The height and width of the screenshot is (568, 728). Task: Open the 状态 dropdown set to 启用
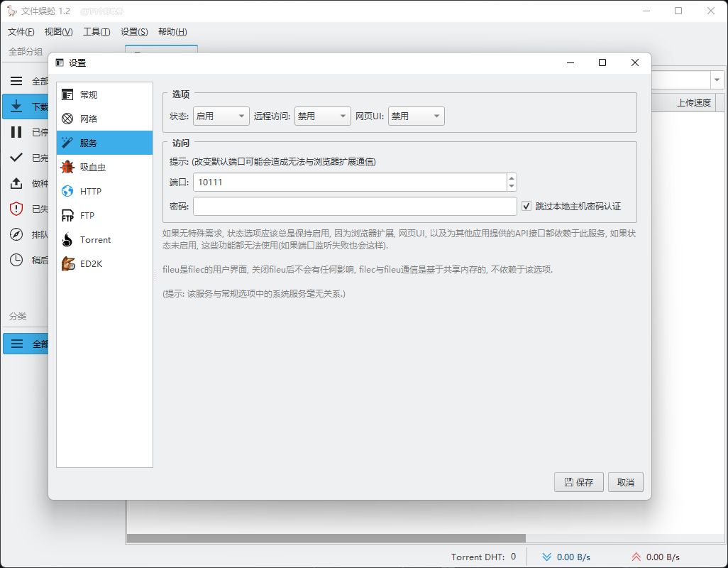[221, 116]
